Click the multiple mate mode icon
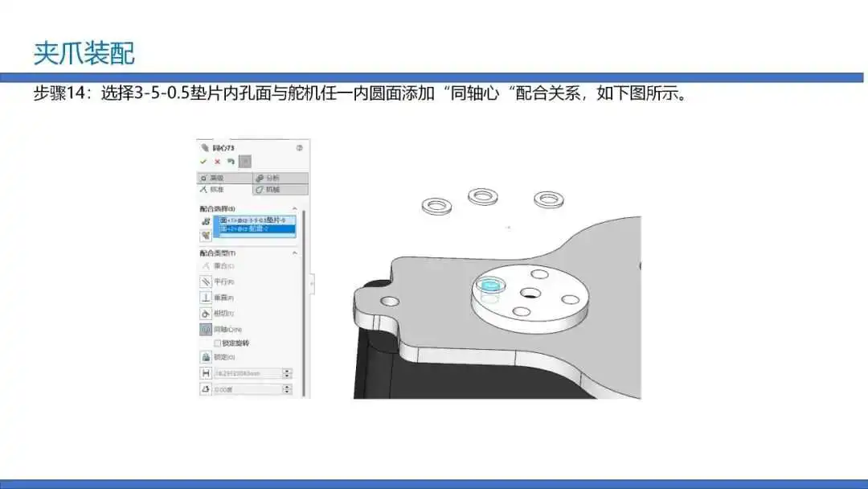The height and width of the screenshot is (489, 868). pos(206,236)
